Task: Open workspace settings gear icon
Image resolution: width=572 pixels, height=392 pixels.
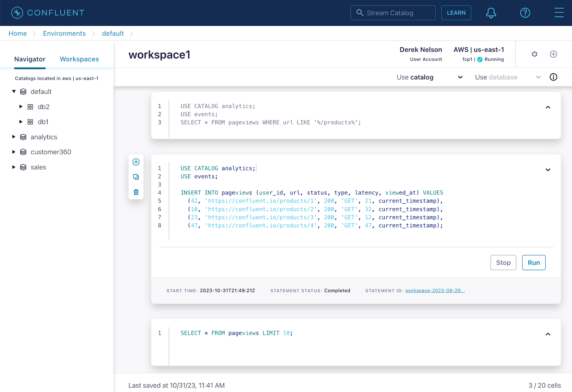Action: pyautogui.click(x=534, y=54)
